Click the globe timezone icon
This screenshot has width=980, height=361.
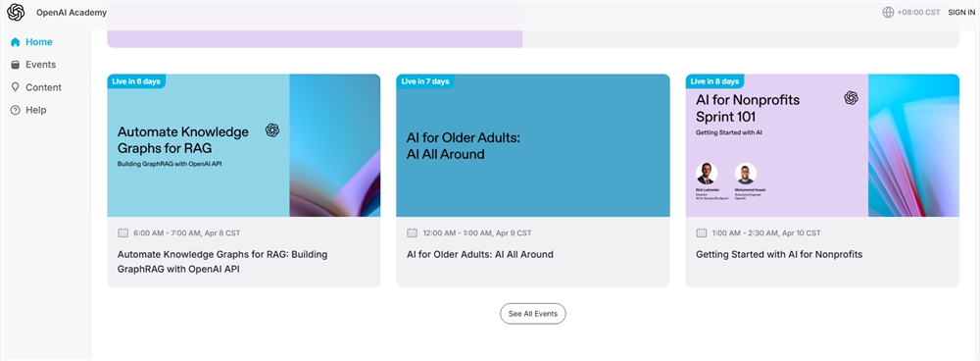[x=888, y=12]
